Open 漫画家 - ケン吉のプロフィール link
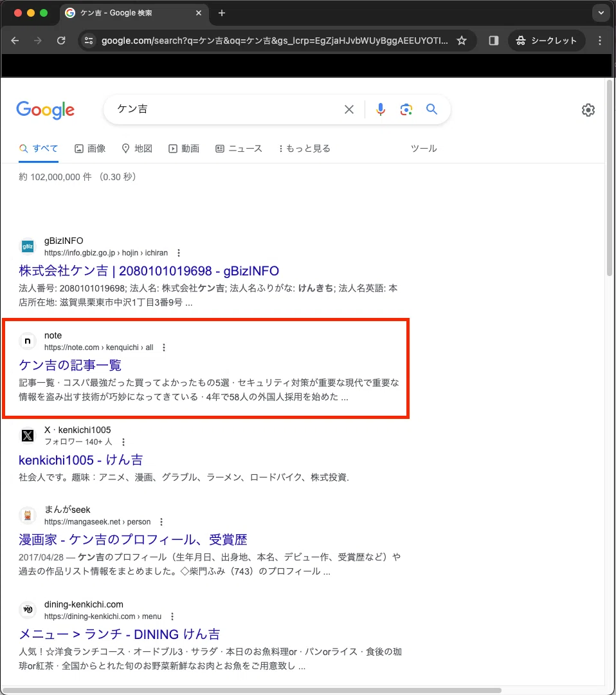The width and height of the screenshot is (616, 695). (x=133, y=540)
